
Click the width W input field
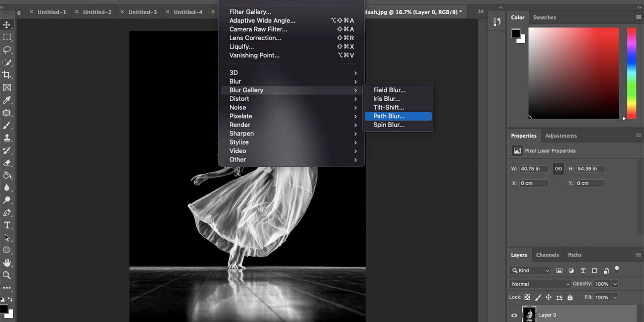(x=534, y=169)
